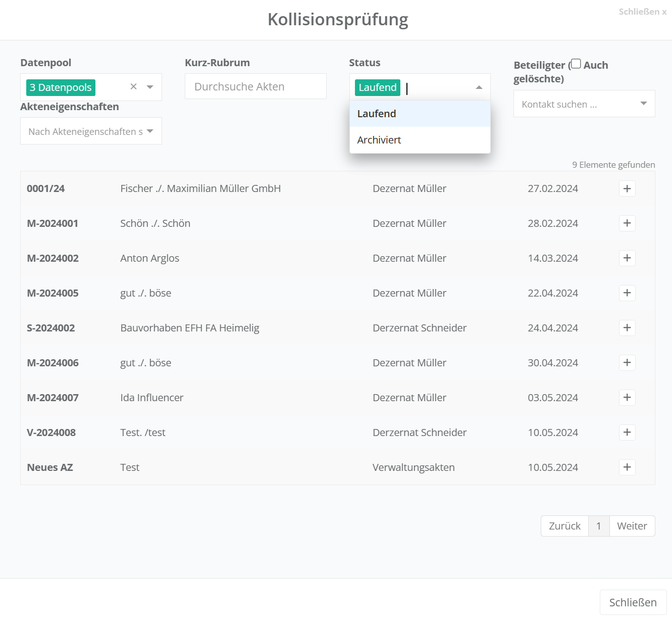The image size is (672, 623).
Task: Click plus icon for file 0001/24
Action: coord(627,188)
